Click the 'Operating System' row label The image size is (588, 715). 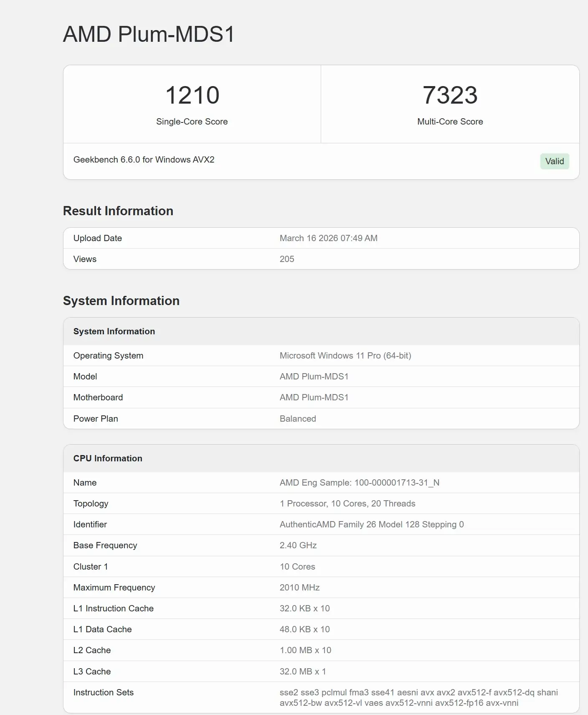(x=108, y=356)
